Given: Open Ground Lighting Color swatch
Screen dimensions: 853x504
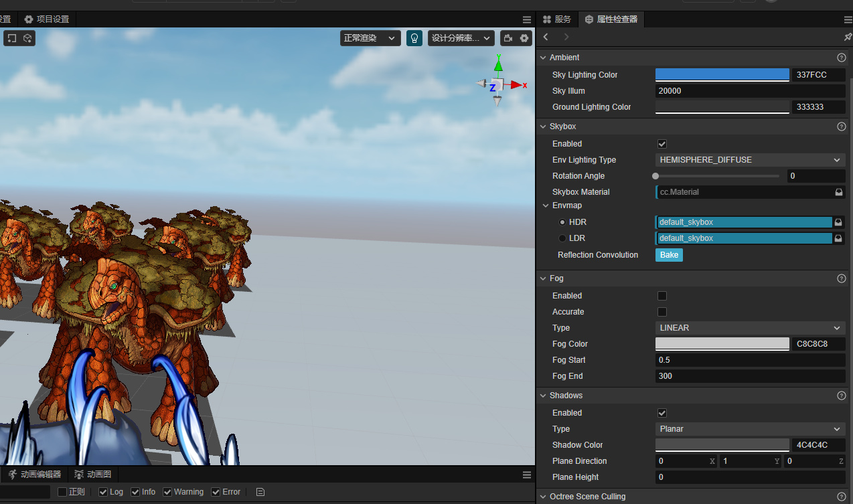Looking at the screenshot, I should pyautogui.click(x=722, y=107).
